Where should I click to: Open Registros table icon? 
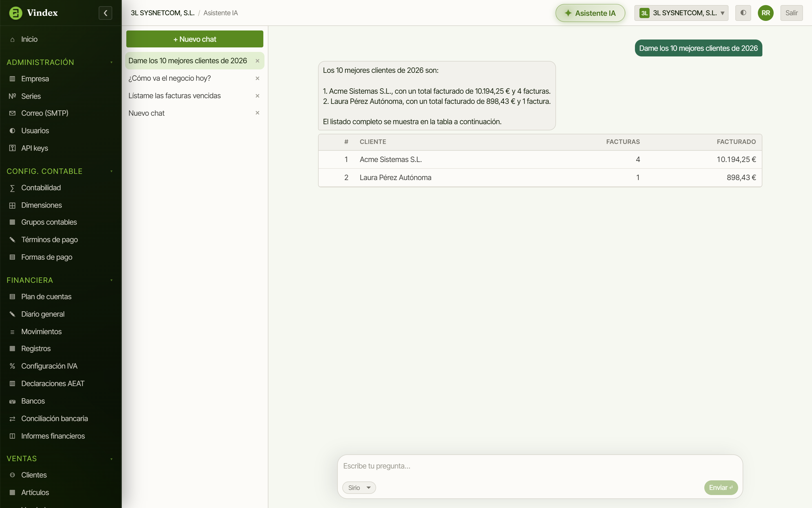12,349
